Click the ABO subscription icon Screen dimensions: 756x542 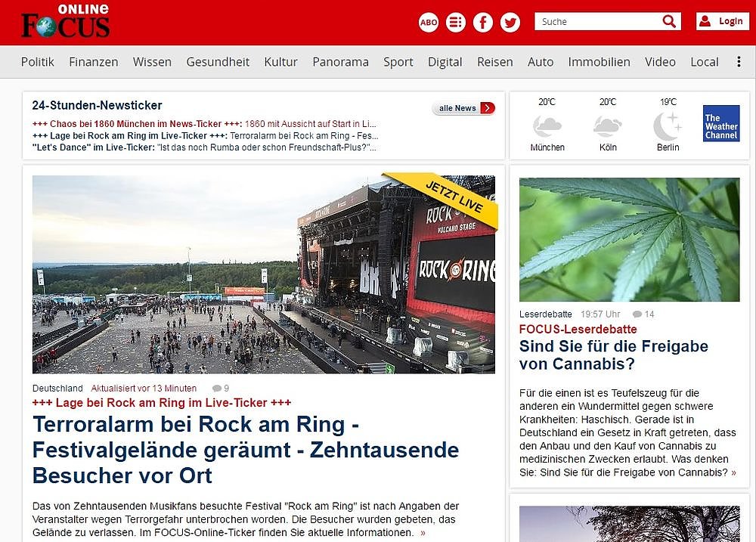[428, 22]
